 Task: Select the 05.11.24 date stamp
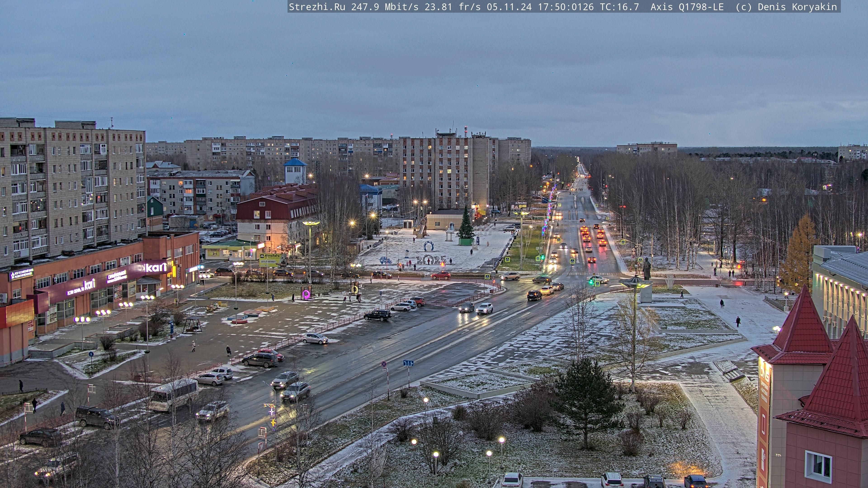click(509, 7)
